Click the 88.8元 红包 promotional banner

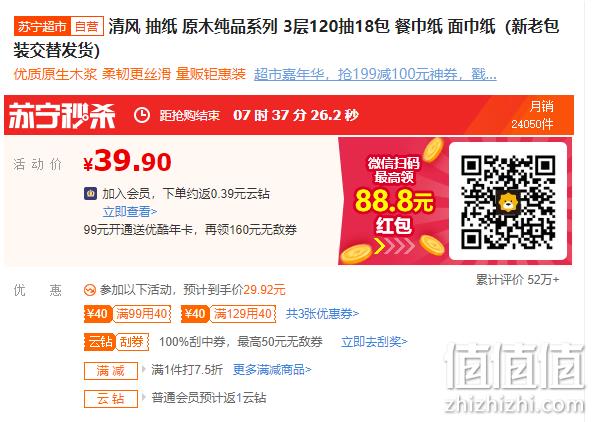pos(393,201)
